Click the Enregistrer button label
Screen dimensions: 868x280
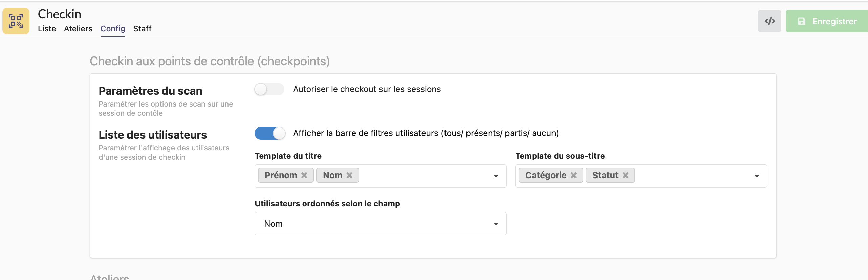point(834,21)
